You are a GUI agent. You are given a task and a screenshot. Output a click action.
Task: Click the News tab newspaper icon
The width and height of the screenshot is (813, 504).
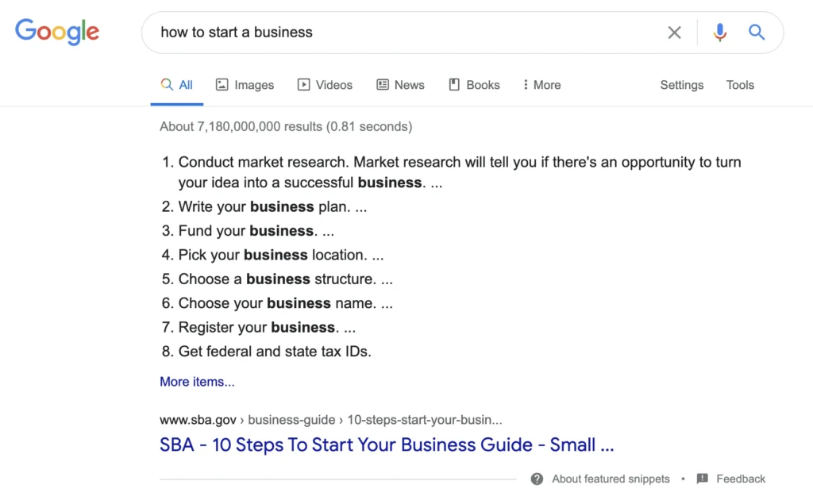pyautogui.click(x=383, y=84)
